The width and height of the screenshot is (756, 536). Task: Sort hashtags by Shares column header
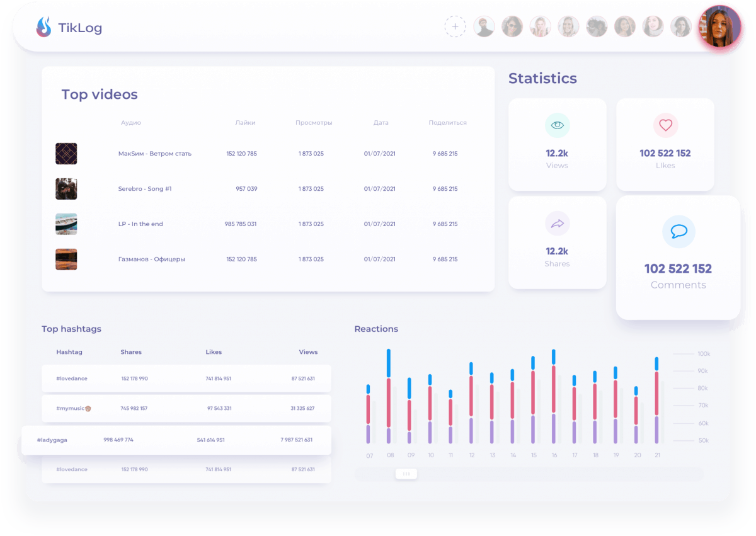131,352
